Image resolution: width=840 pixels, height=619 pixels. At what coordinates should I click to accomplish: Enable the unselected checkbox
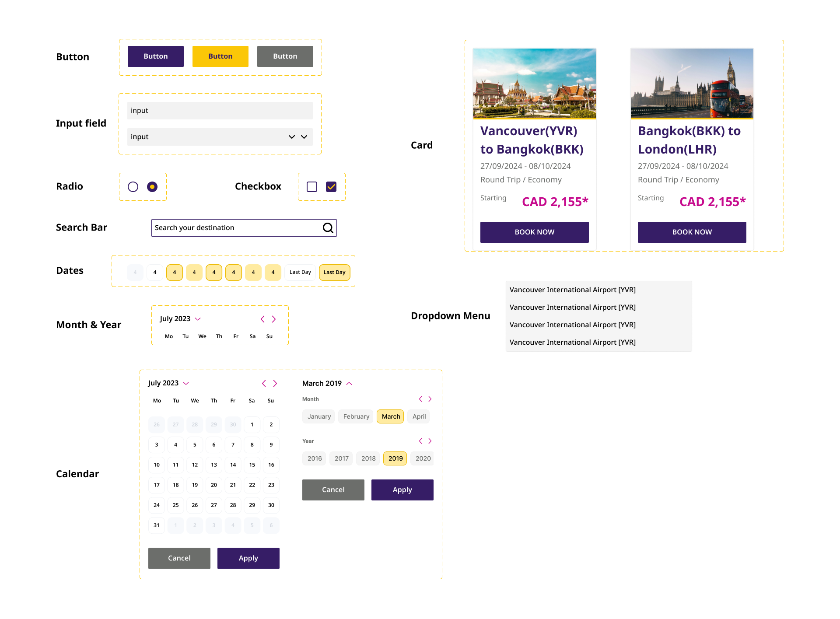pyautogui.click(x=312, y=186)
